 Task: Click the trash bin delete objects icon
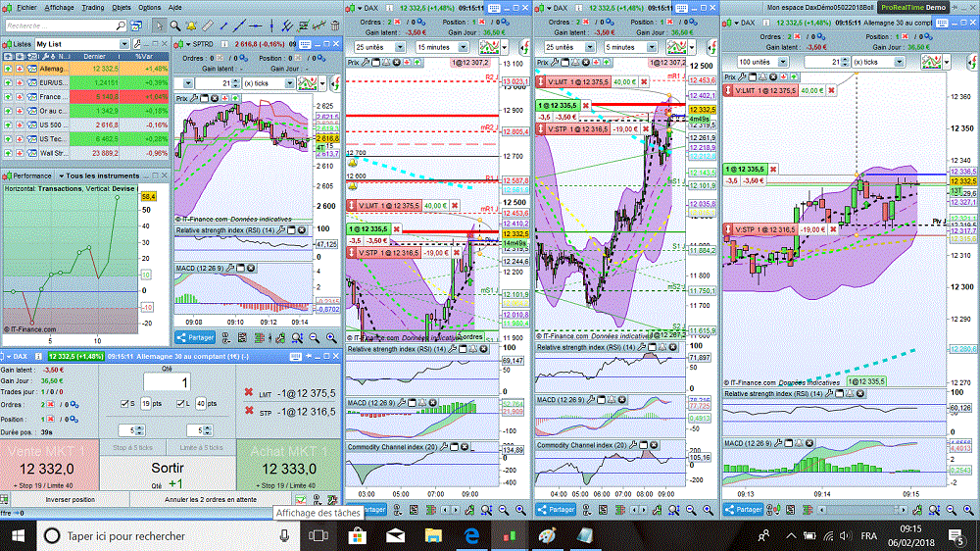tap(335, 25)
